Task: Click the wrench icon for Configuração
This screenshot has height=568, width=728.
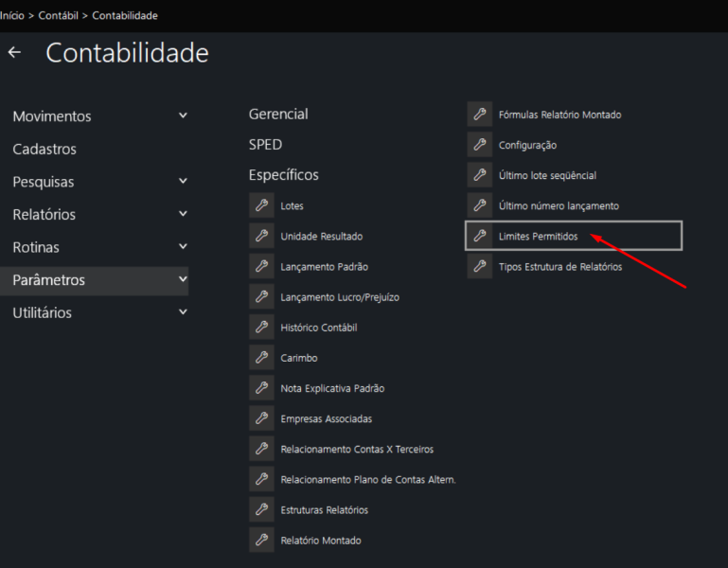Action: (479, 145)
